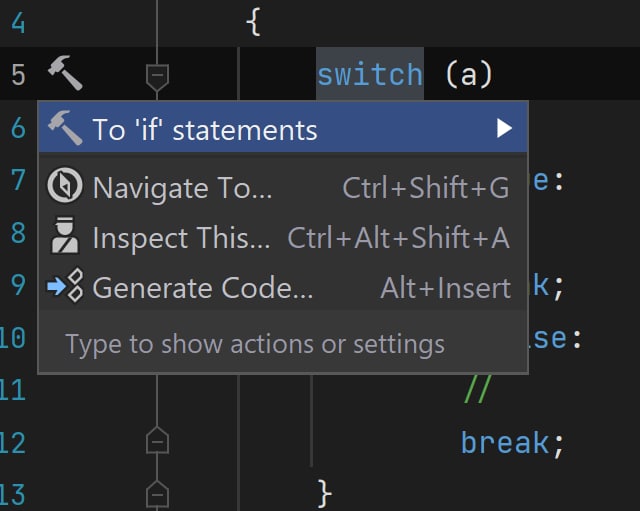Click the compass icon for Navigate To
Viewport: 640px width, 511px height.
tap(65, 185)
